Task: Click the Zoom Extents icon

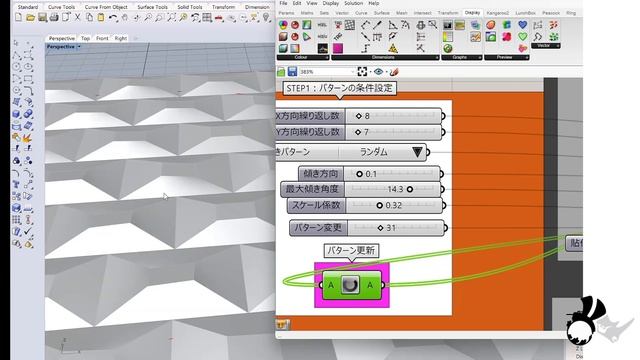Action: pos(171,17)
